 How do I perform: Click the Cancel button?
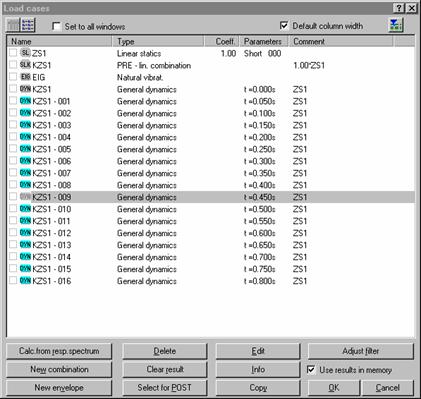pyautogui.click(x=388, y=388)
